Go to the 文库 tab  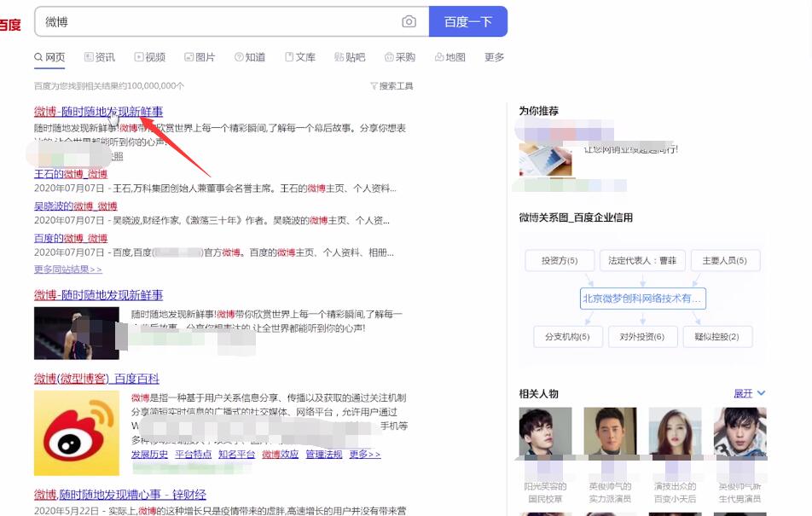point(300,57)
